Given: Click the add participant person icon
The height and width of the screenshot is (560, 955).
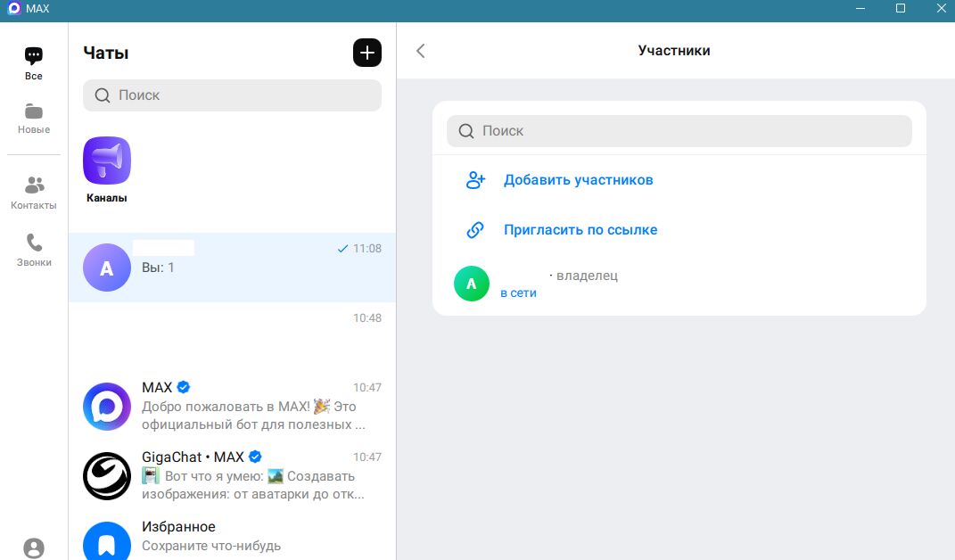Looking at the screenshot, I should click(x=475, y=180).
